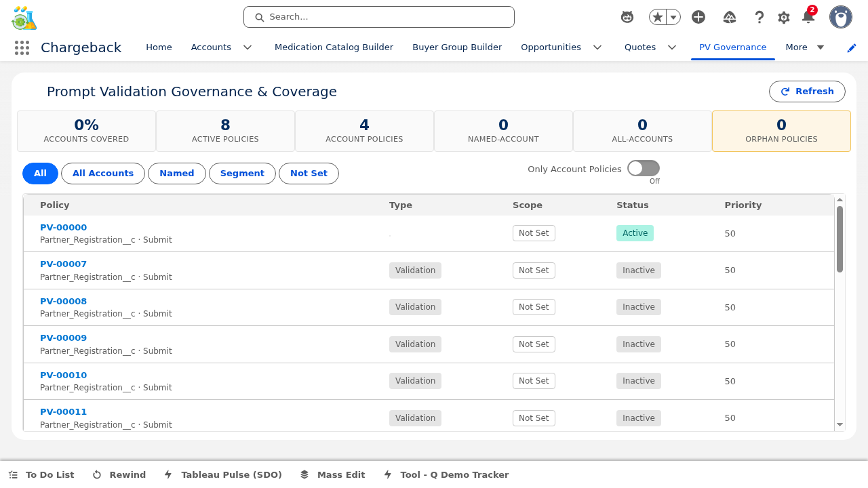Open policy PV-00011

click(63, 412)
